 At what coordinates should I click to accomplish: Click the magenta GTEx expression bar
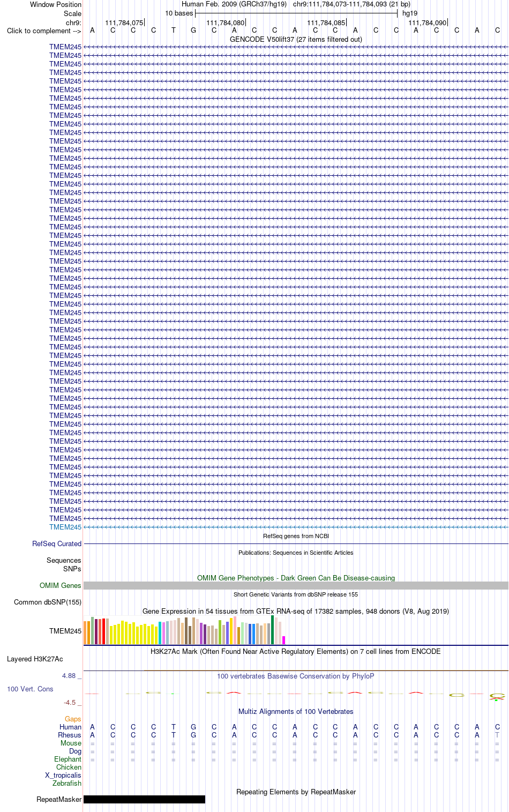(x=283, y=640)
